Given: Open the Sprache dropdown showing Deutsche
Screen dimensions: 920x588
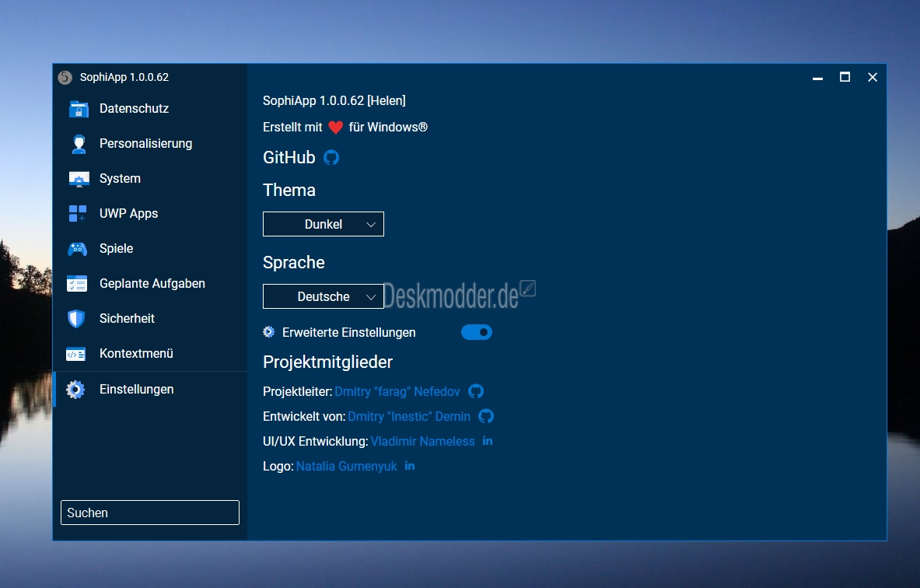Looking at the screenshot, I should pyautogui.click(x=324, y=296).
